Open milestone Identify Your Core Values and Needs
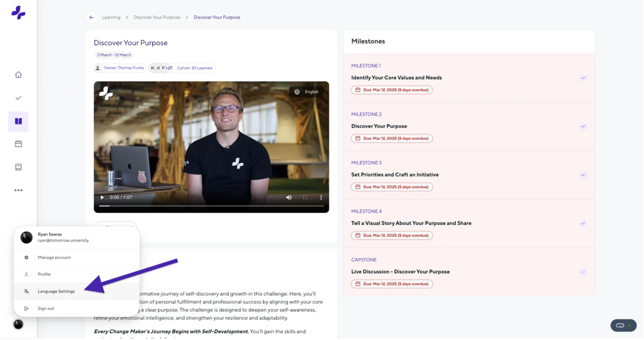Screen dimensions: 644x340 click(x=396, y=78)
